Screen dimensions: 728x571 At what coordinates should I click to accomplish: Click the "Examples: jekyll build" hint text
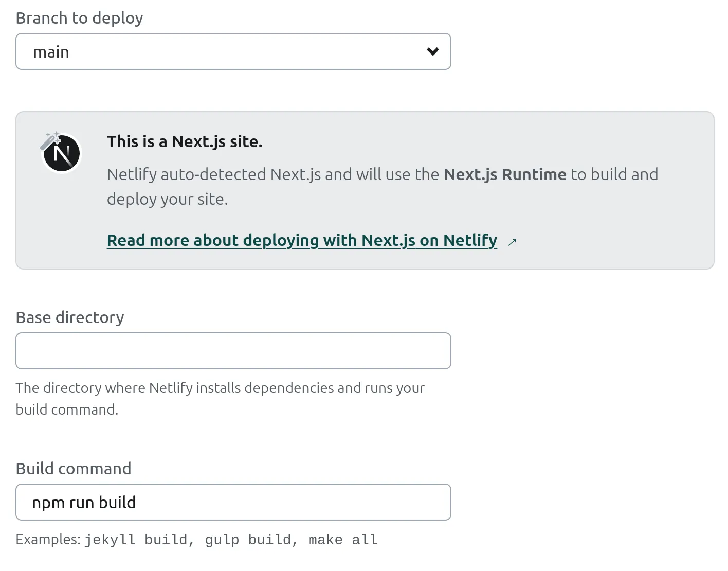point(197,540)
